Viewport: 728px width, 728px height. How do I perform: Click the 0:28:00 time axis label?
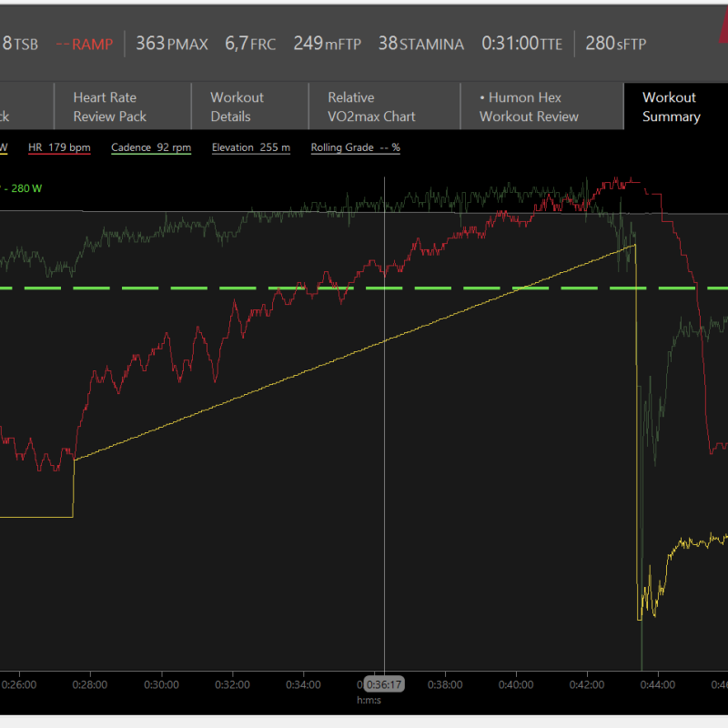[x=90, y=685]
